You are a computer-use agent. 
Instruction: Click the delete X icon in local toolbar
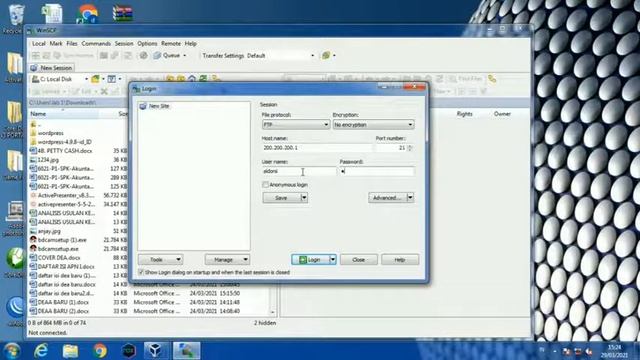pyautogui.click(x=104, y=91)
